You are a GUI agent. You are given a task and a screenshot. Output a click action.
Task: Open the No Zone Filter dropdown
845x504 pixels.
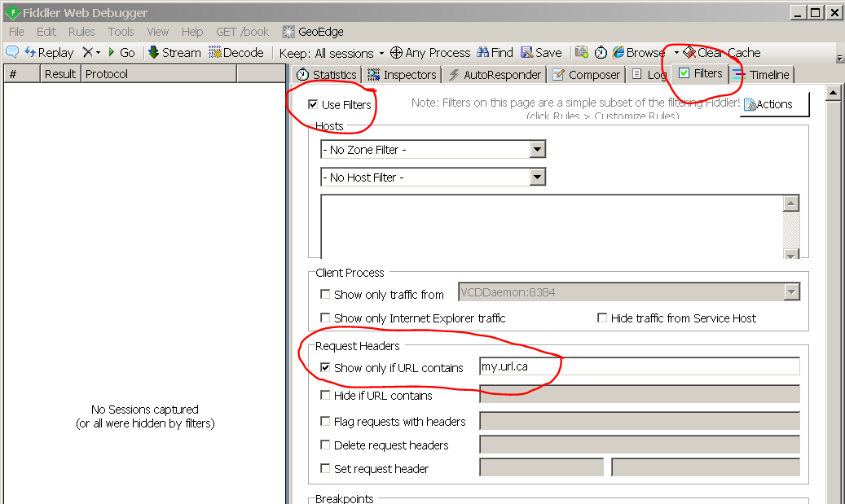[537, 149]
